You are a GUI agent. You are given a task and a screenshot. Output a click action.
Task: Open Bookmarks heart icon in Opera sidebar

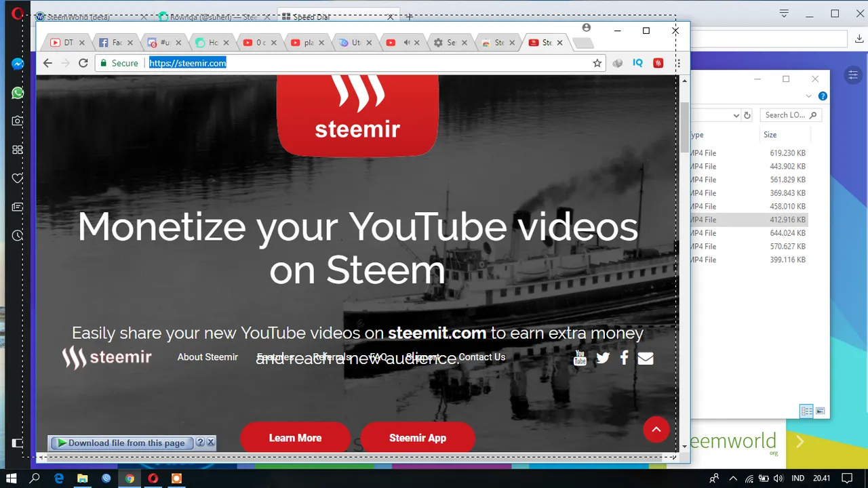point(18,178)
